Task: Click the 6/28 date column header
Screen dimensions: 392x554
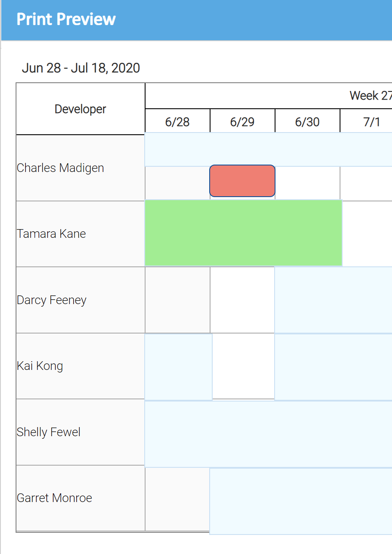Action: (x=177, y=122)
